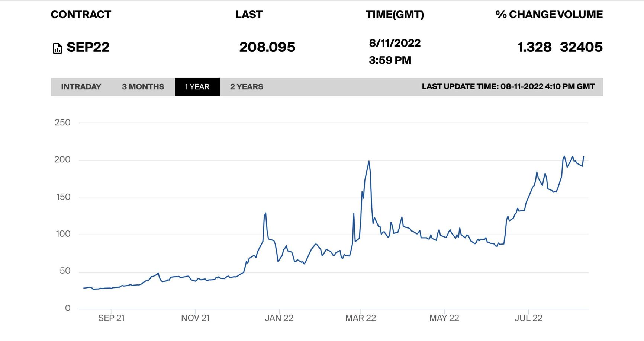Show the 2 YEARS price range
644x341 pixels.
[247, 87]
